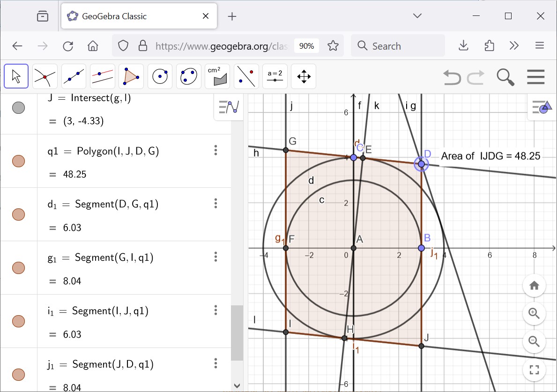
Task: Click the algebra panel scrollbar thumb
Action: click(237, 333)
